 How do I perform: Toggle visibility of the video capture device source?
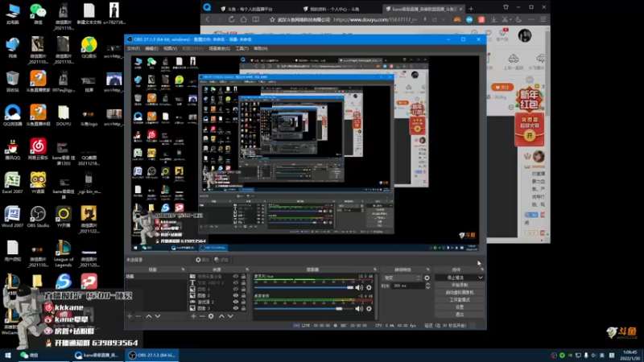point(236,277)
